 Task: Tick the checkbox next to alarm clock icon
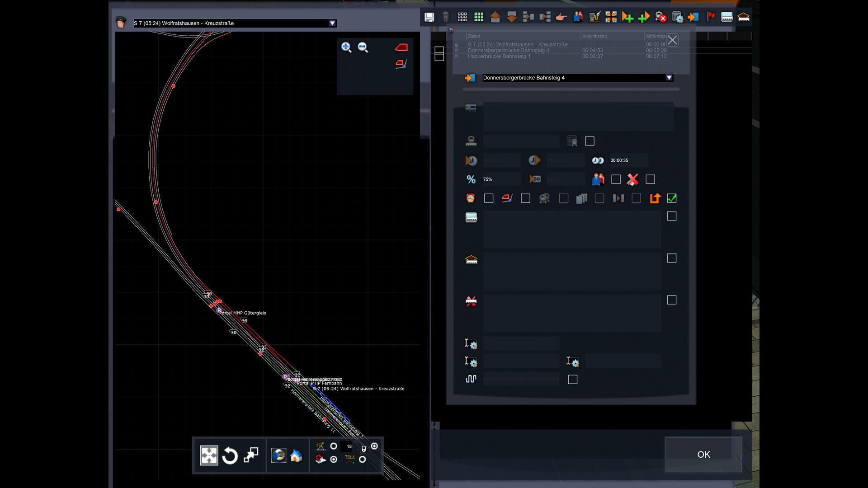click(489, 198)
